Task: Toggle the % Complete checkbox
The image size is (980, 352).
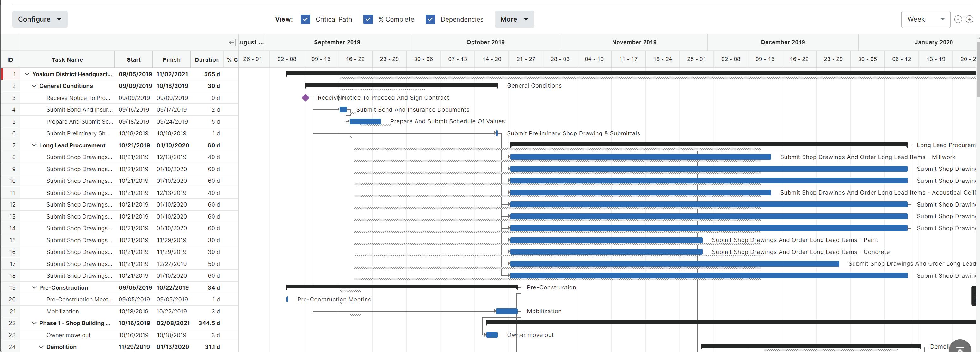Action: (x=368, y=19)
